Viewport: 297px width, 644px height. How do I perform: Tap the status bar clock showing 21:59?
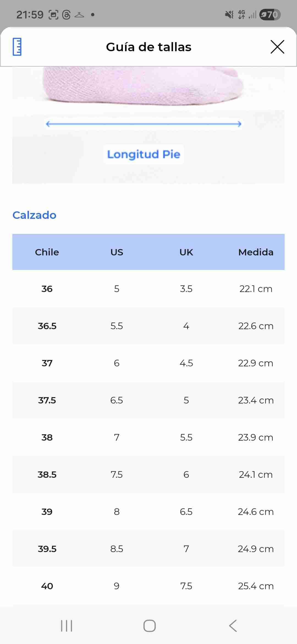30,15
